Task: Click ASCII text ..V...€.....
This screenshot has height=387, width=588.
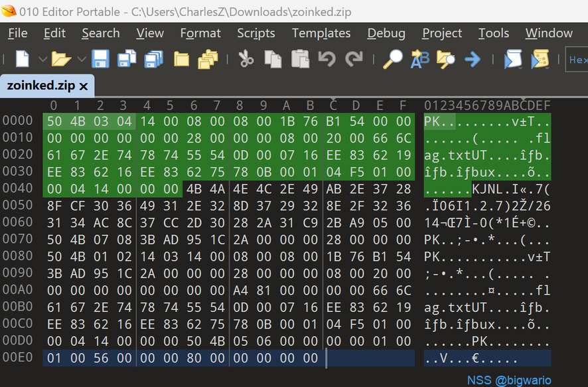Action: 471,358
